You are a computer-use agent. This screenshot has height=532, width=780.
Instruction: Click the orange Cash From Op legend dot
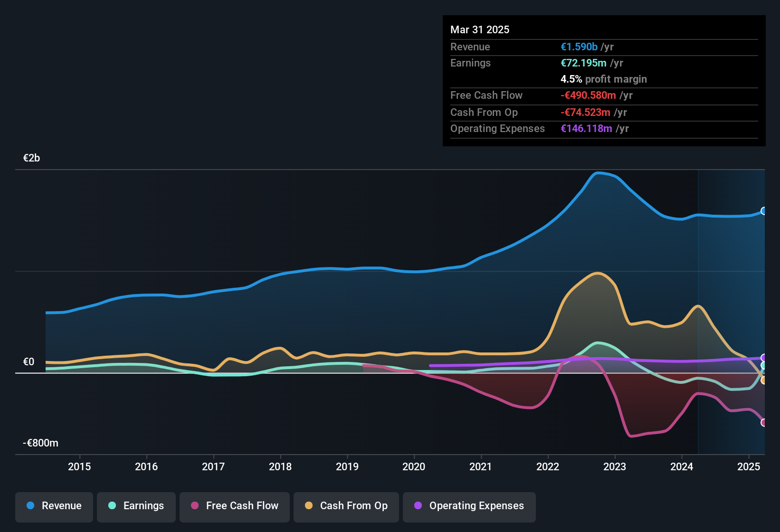(x=308, y=506)
